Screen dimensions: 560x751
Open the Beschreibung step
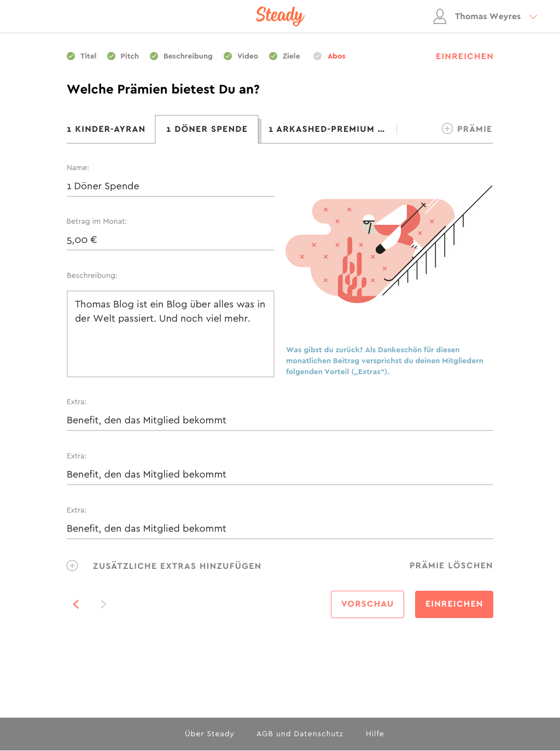[x=188, y=56]
